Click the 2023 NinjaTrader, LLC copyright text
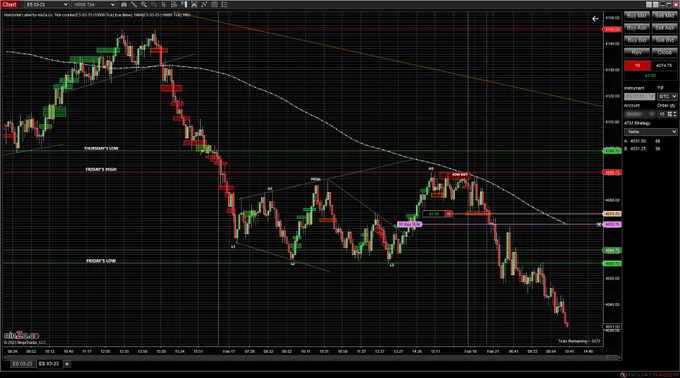 pos(25,342)
